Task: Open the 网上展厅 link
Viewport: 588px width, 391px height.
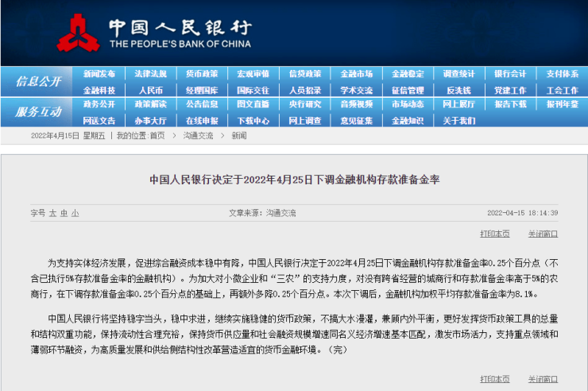Action: [x=458, y=104]
